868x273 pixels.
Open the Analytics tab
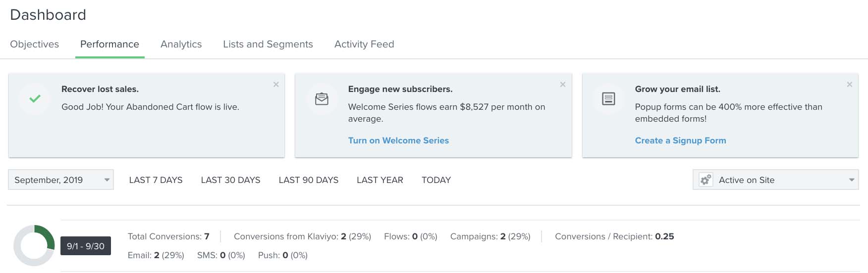[181, 45]
